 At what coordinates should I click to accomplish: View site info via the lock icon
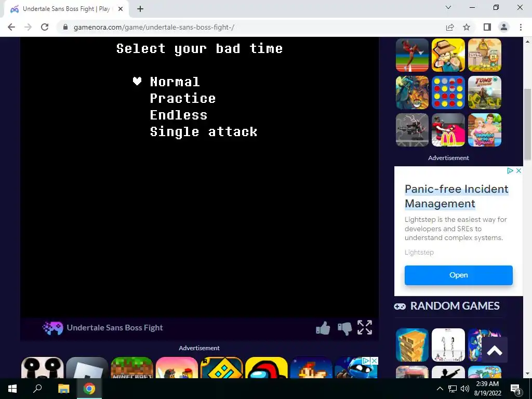[65, 27]
